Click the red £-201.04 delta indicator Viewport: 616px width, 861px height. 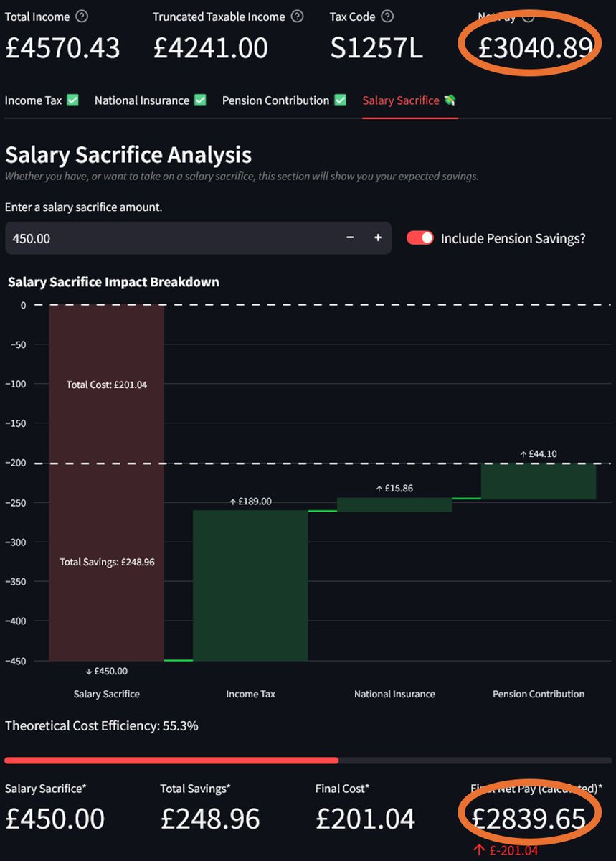505,850
